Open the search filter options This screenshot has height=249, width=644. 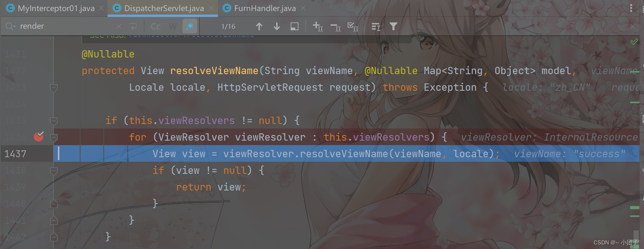[x=393, y=26]
